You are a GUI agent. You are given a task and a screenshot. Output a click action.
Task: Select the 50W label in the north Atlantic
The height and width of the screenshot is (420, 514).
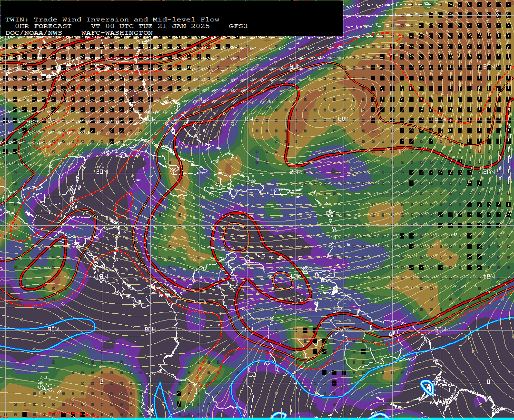(440, 119)
